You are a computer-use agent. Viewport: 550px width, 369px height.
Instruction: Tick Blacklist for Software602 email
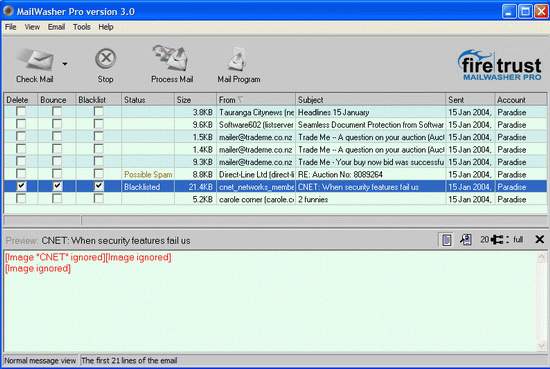(99, 124)
